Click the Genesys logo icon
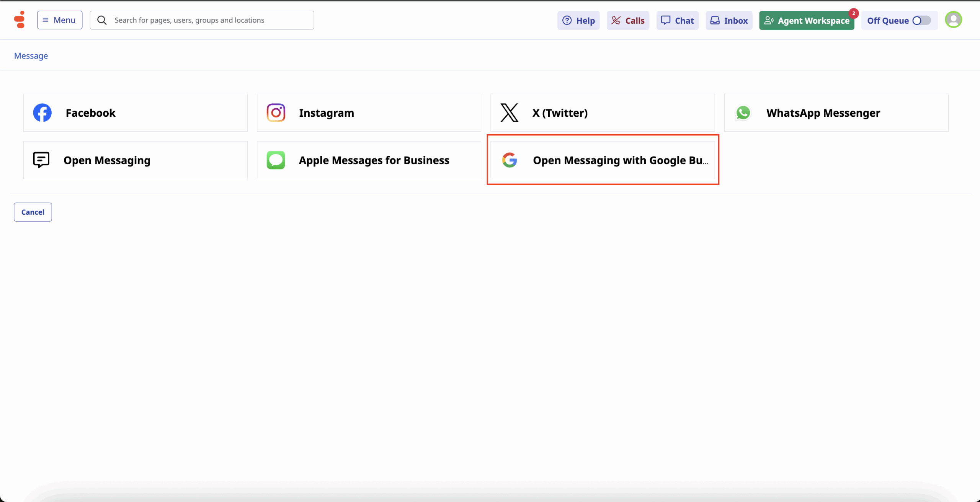This screenshot has height=502, width=980. (x=20, y=20)
